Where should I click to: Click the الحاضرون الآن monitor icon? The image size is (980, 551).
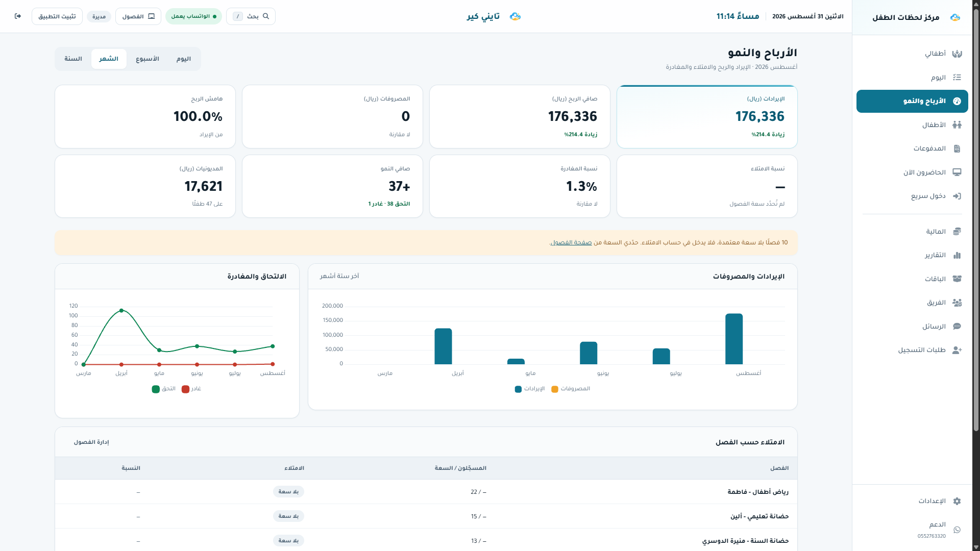(x=957, y=172)
